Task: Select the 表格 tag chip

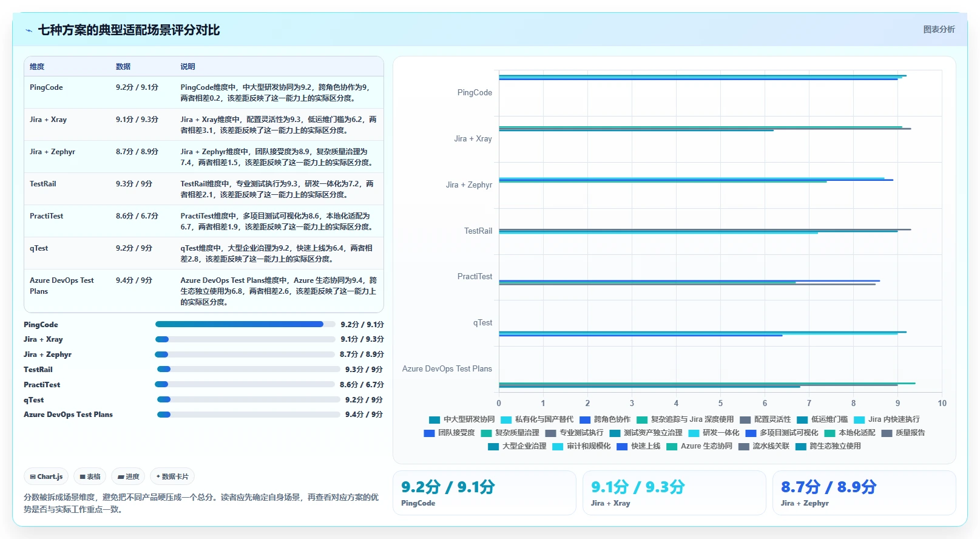Action: (x=90, y=476)
